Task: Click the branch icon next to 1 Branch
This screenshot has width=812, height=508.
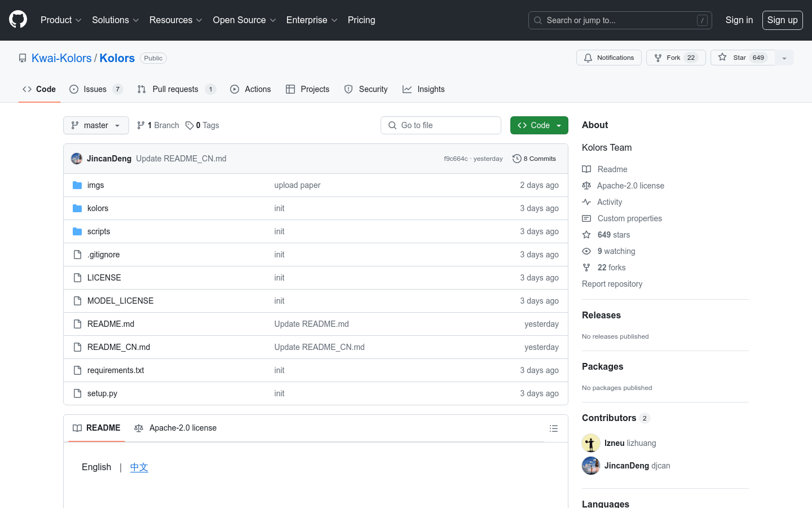Action: 141,125
